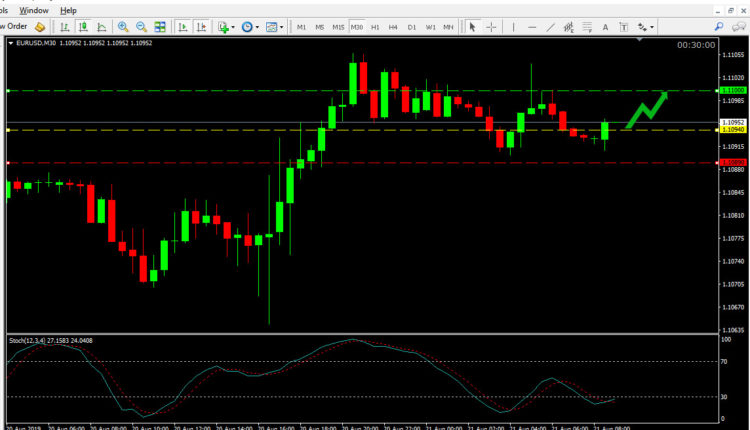Expand the Arrows objects dropdown arrow
The image size is (750, 430).
pyautogui.click(x=652, y=27)
